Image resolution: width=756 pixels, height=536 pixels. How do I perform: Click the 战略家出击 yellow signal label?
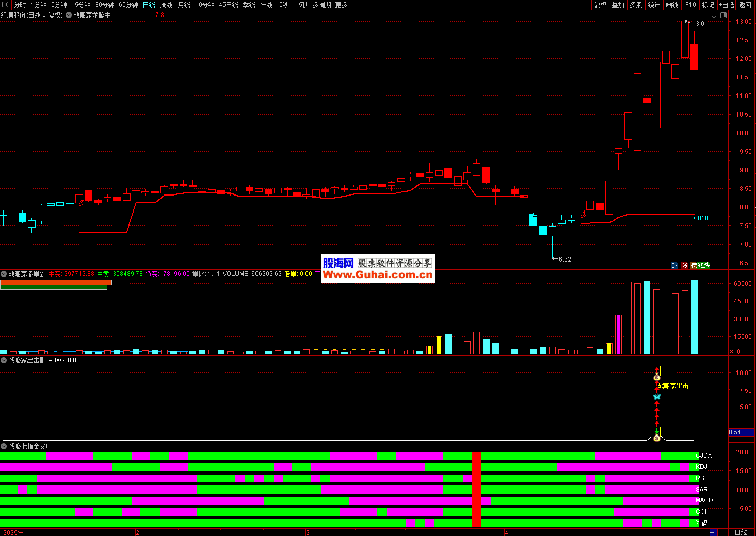tap(673, 386)
